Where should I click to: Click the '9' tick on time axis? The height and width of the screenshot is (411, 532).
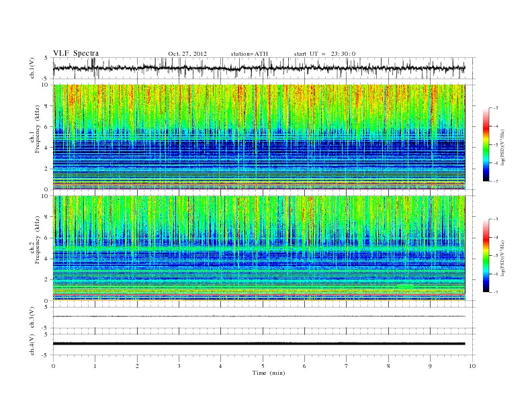[430, 366]
